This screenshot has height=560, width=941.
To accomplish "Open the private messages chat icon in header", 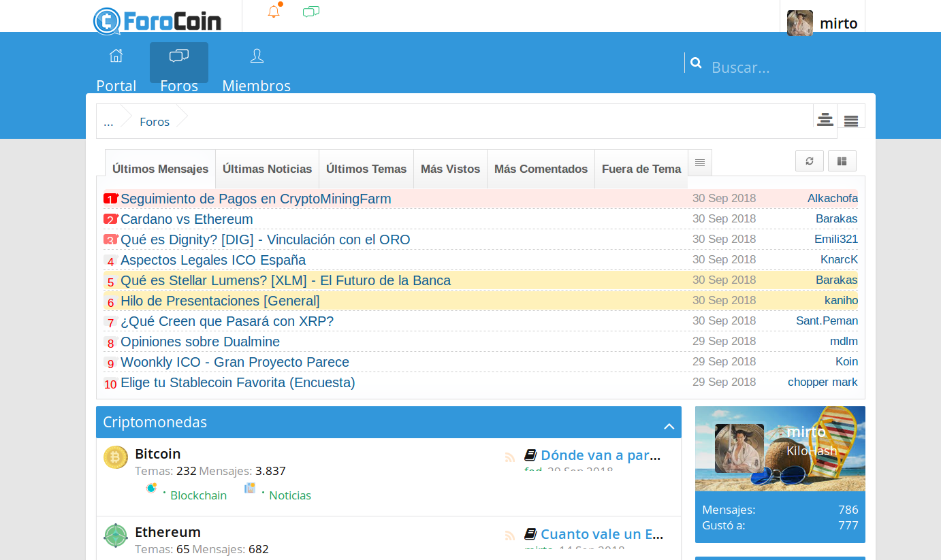I will click(x=311, y=12).
